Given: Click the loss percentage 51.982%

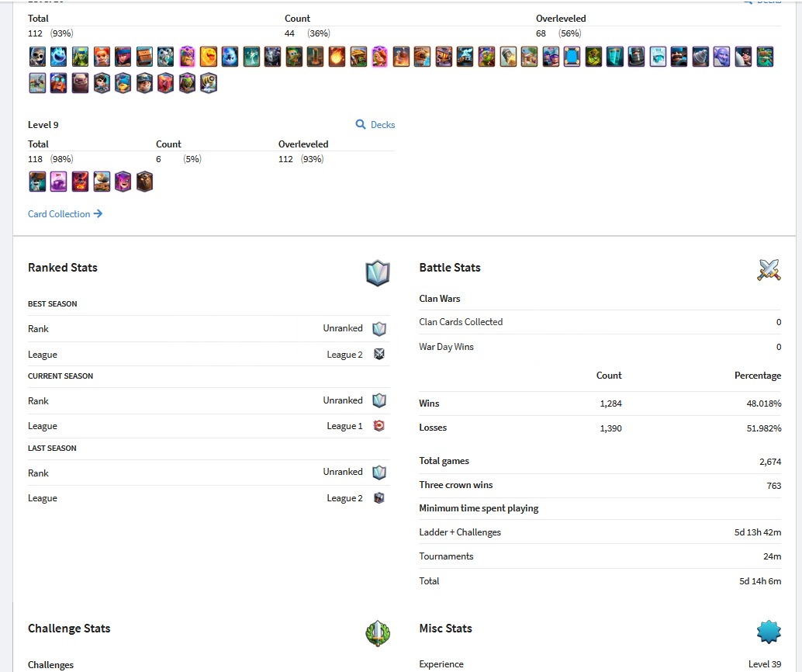Looking at the screenshot, I should click(764, 428).
